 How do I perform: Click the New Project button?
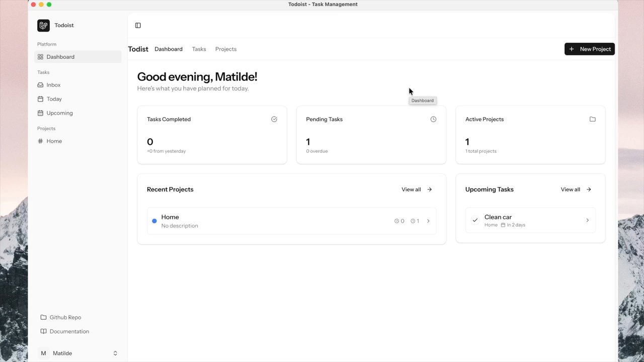[590, 49]
